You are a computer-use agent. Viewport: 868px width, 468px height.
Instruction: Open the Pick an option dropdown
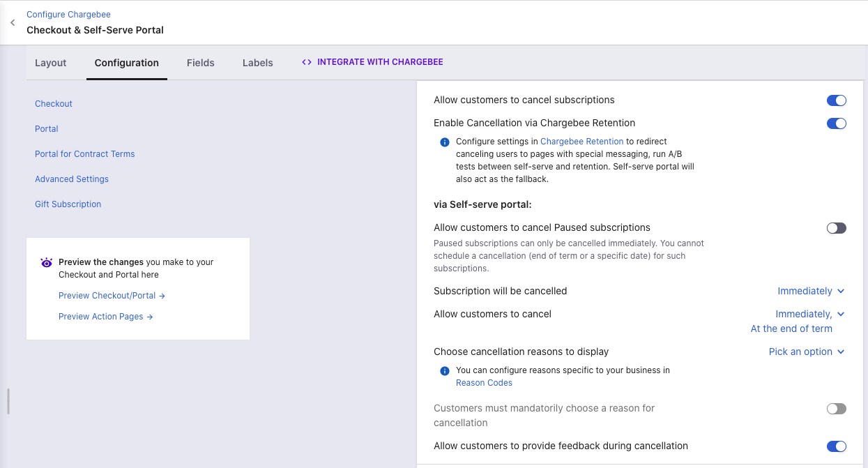[x=806, y=352]
